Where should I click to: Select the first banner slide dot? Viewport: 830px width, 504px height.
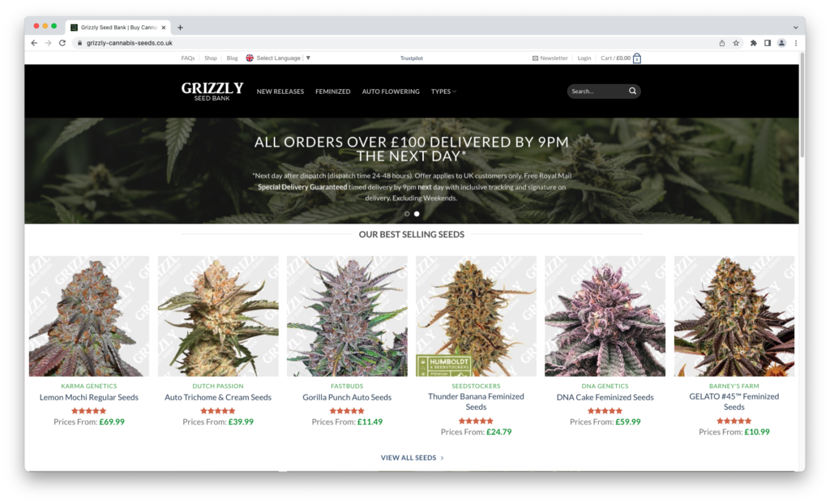407,214
